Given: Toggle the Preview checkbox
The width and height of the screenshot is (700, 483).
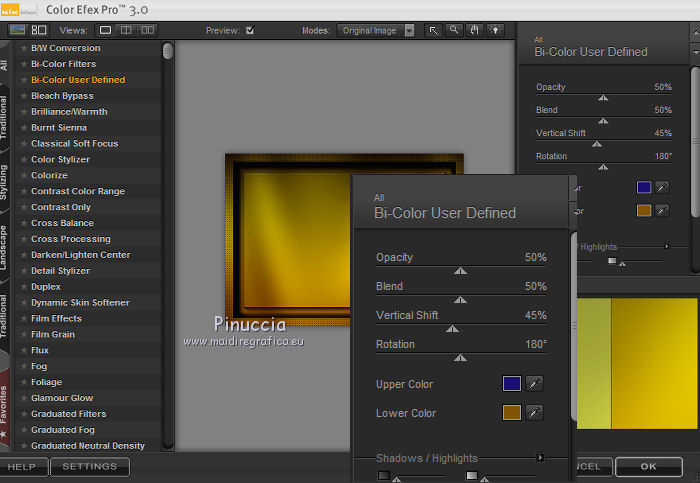Looking at the screenshot, I should (250, 30).
